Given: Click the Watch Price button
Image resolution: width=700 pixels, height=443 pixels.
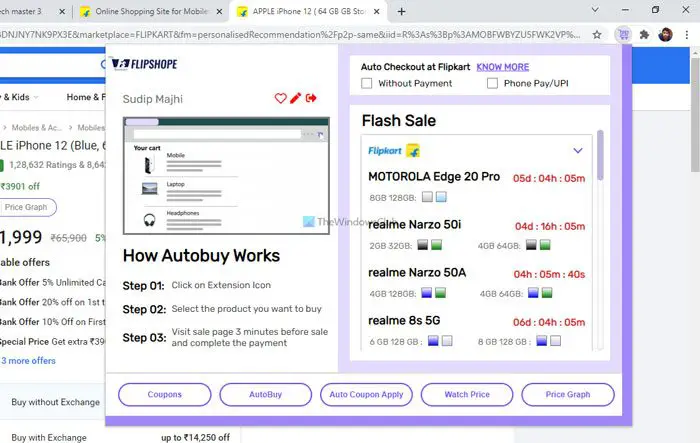Looking at the screenshot, I should (x=467, y=394).
